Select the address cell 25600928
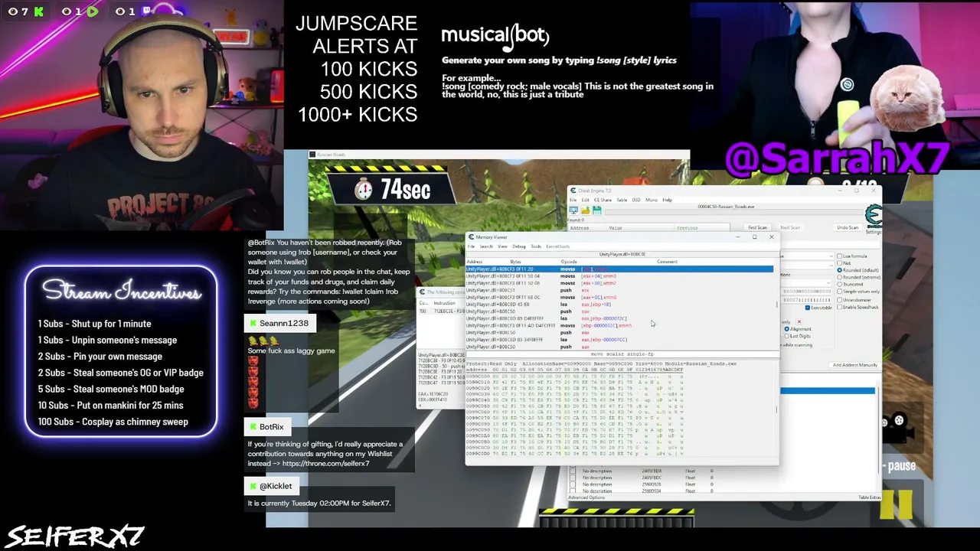The width and height of the screenshot is (980, 551). coord(652,484)
